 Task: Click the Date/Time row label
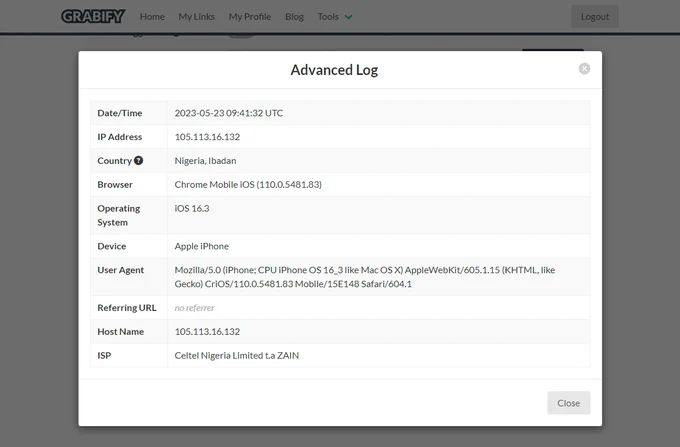tap(120, 113)
